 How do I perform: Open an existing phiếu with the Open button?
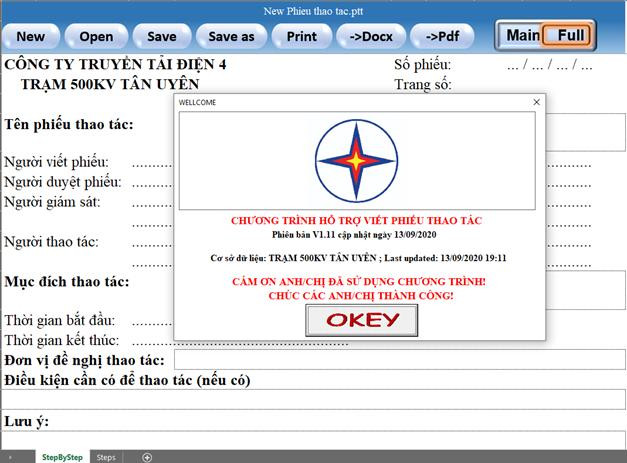[96, 36]
